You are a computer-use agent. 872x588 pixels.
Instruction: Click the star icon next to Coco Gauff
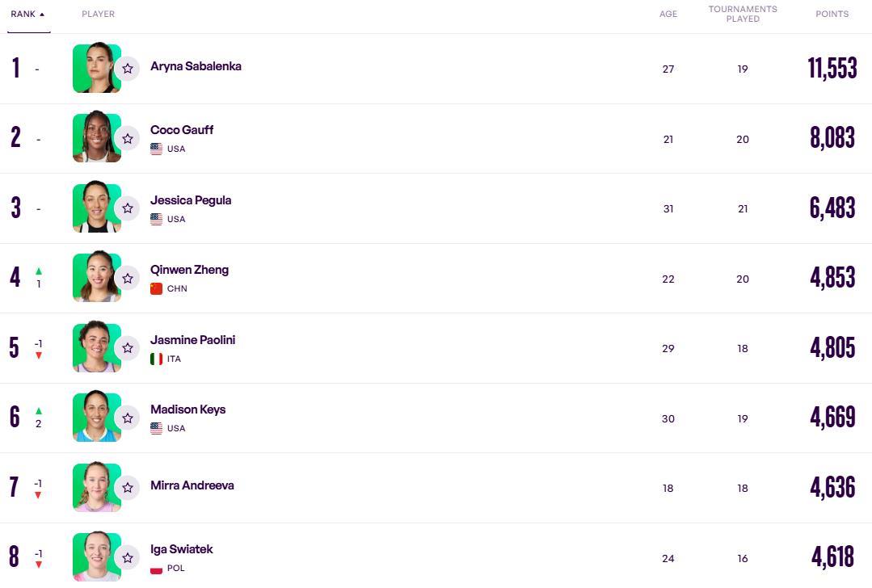[127, 139]
